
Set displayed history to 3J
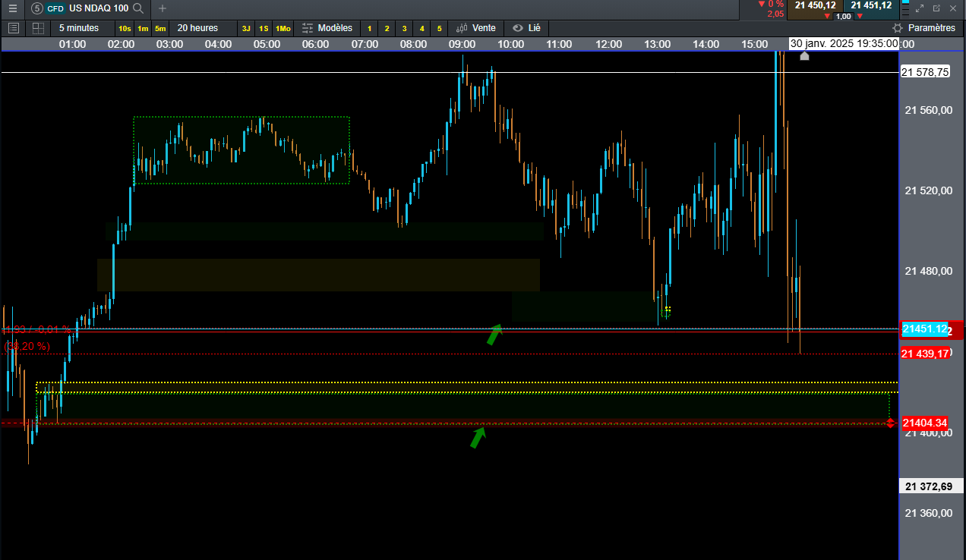coord(246,28)
